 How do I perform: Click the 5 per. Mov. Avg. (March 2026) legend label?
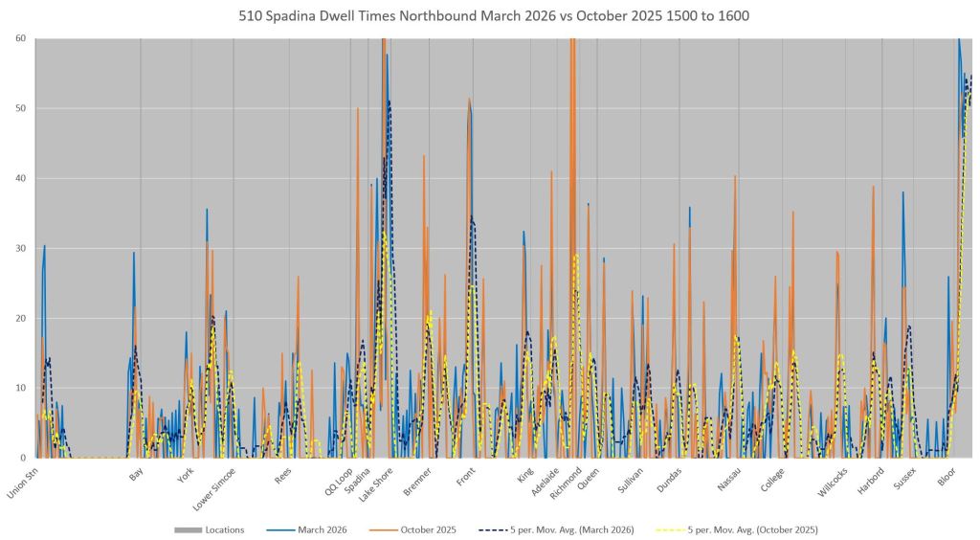(x=566, y=529)
